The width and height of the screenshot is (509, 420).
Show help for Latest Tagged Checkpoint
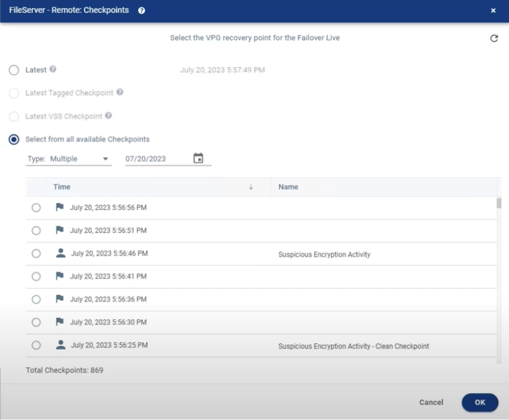pos(120,92)
